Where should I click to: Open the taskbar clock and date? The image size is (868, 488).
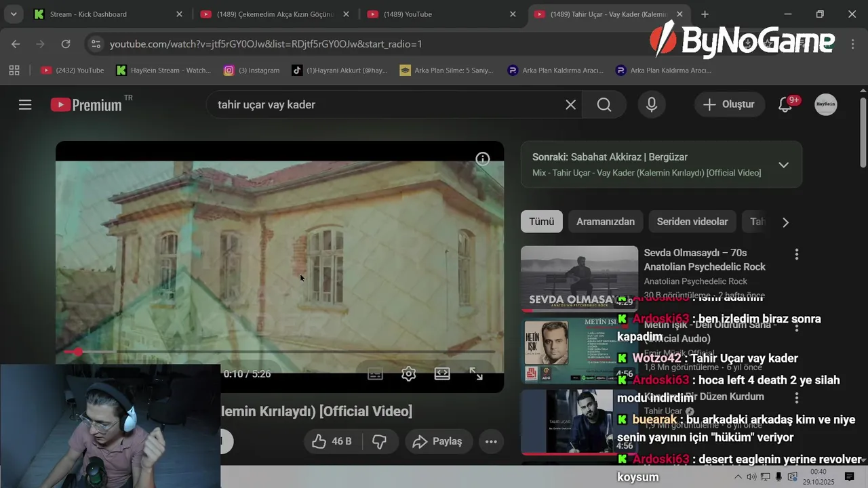[818, 477]
